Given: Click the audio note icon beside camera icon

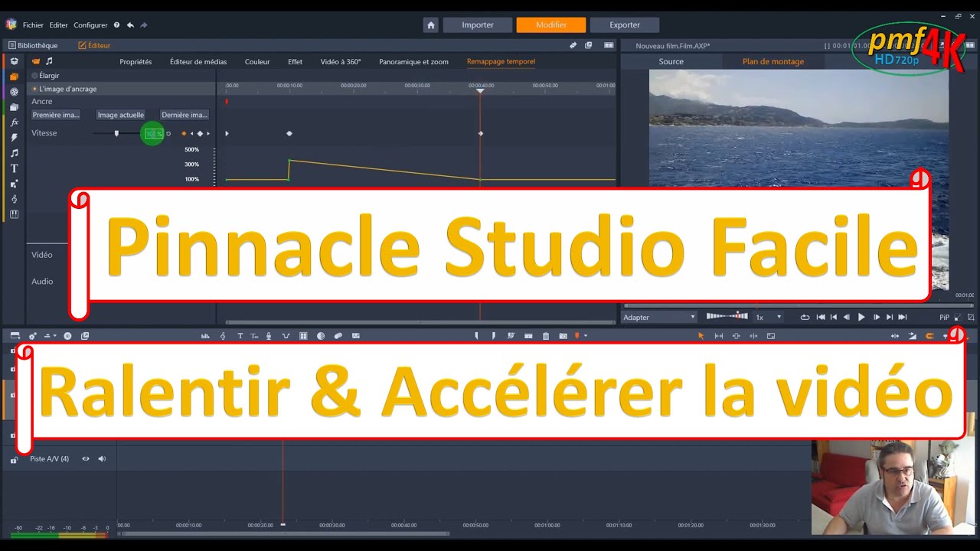Looking at the screenshot, I should (49, 61).
